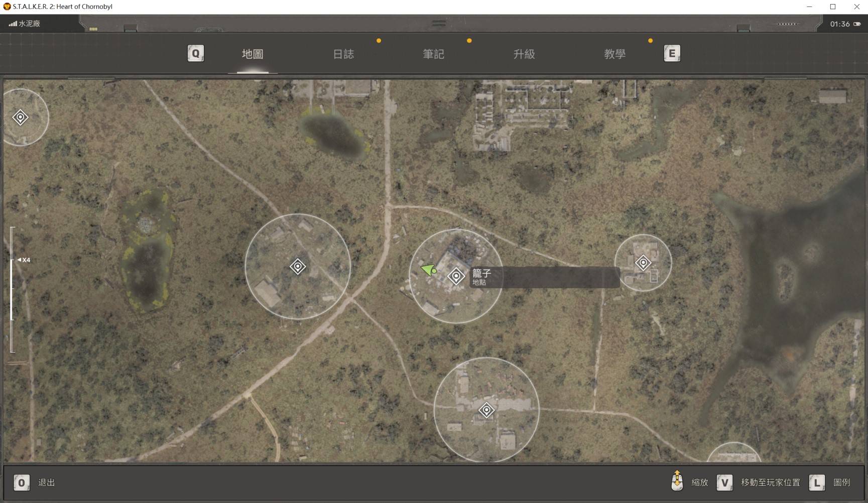Click the V key icon

(724, 482)
